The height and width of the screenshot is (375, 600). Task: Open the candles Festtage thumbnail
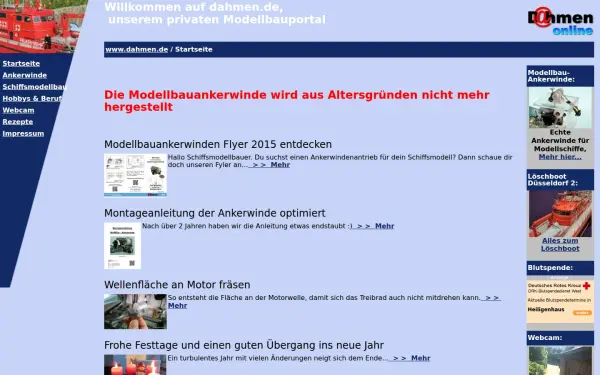[x=135, y=365]
